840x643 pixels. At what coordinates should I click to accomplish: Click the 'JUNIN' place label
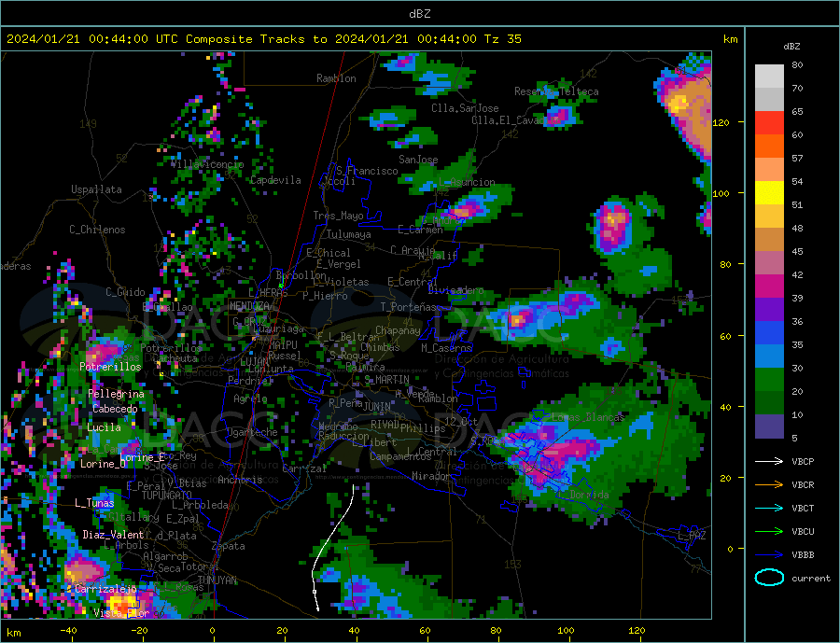click(377, 407)
